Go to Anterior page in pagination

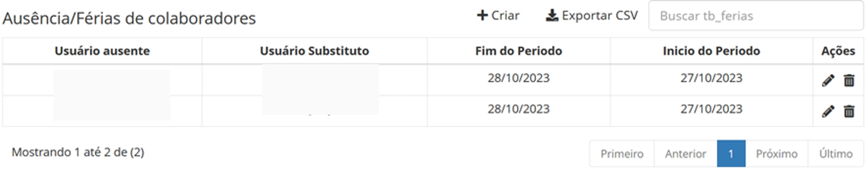(685, 154)
